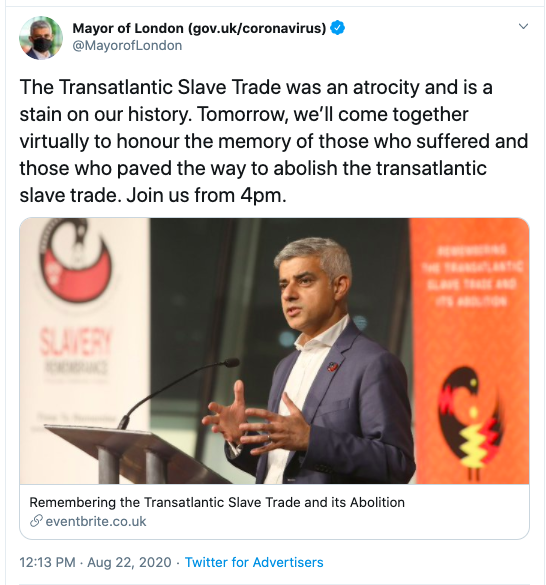This screenshot has width=546, height=585.
Task: Click the Mayor of London profile avatar
Action: (x=41, y=38)
